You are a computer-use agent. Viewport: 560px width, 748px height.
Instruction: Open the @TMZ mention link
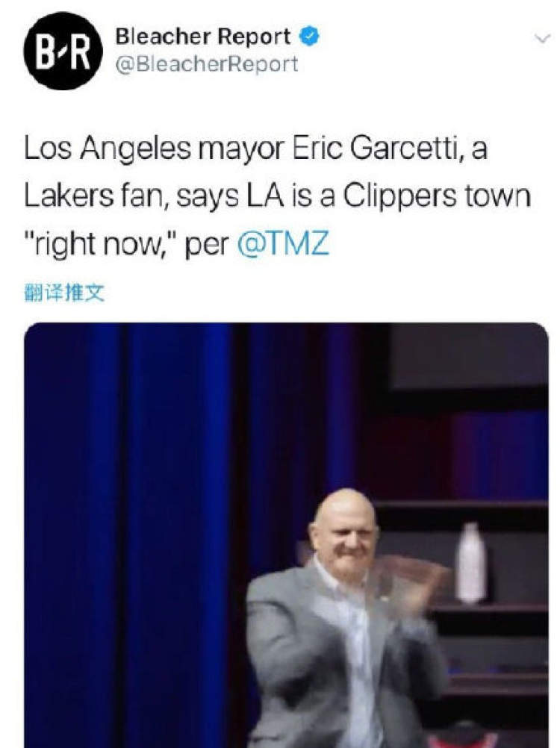pyautogui.click(x=283, y=244)
